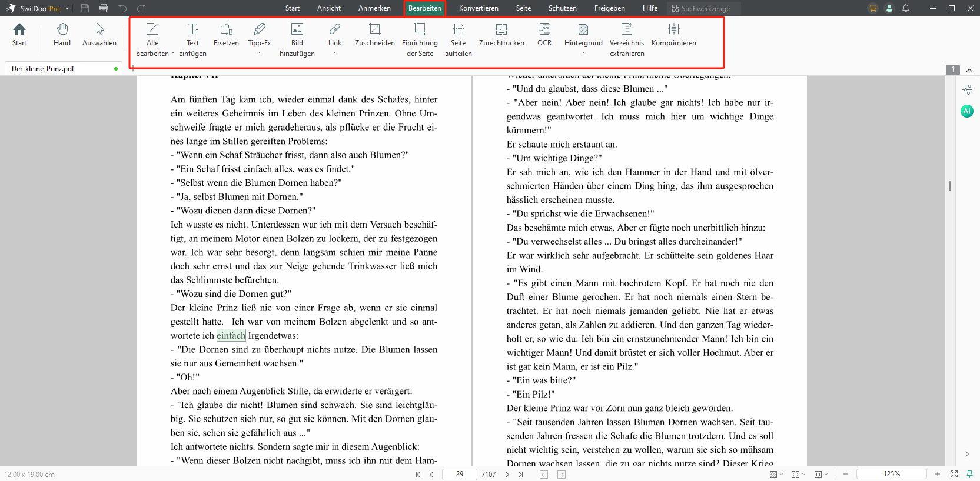Choose the Auswählen selection tool
This screenshot has width=980, height=481.
click(x=99, y=35)
